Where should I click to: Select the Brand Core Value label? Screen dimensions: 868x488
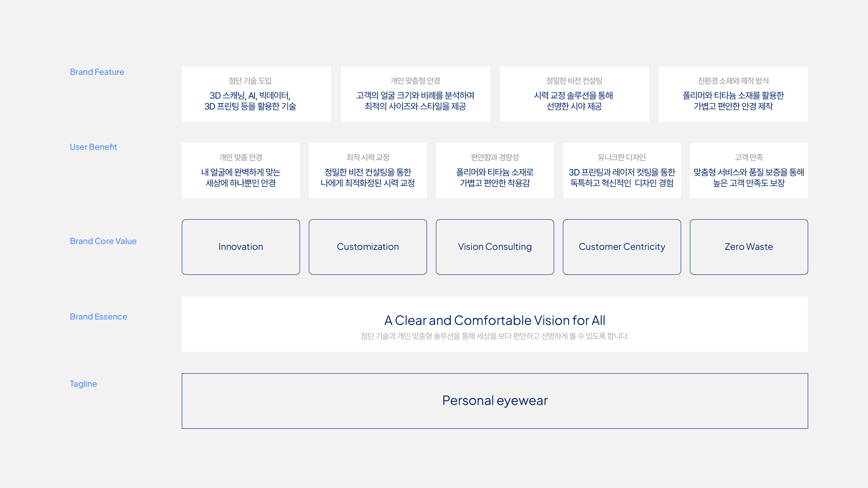[x=103, y=241]
